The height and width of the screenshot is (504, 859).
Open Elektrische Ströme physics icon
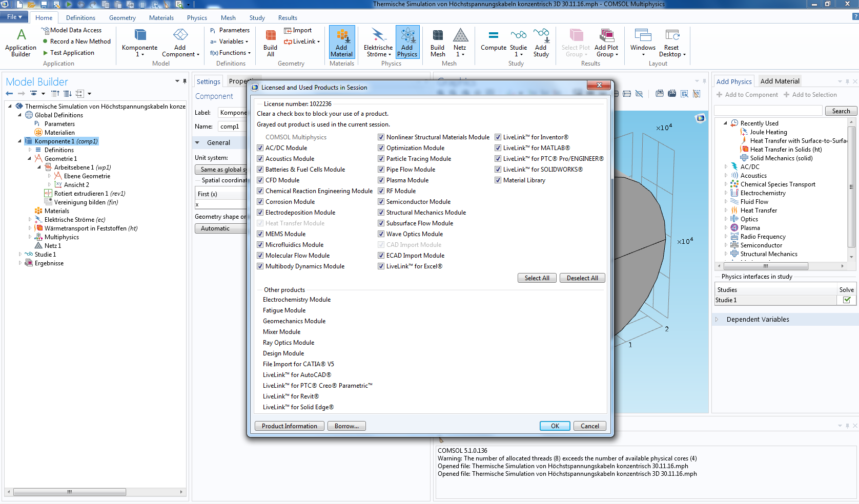(378, 43)
